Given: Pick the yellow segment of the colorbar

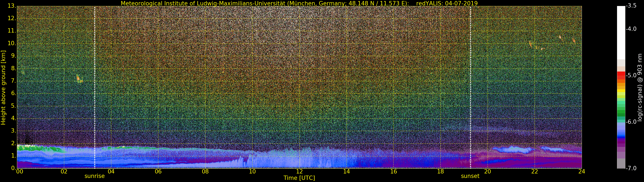Looking at the screenshot, I should [621, 91].
